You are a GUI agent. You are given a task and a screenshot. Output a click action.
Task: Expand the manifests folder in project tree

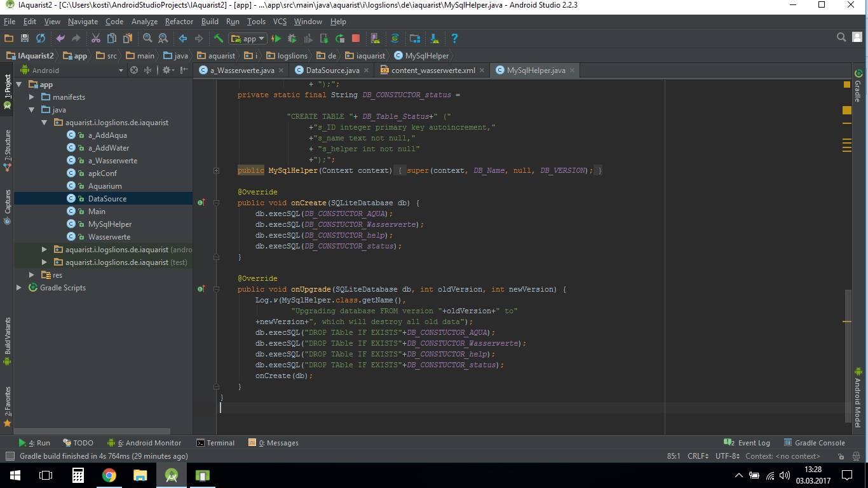point(32,97)
